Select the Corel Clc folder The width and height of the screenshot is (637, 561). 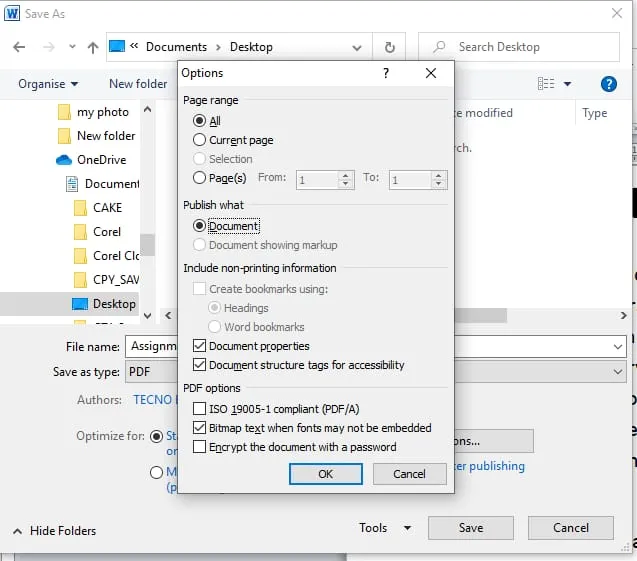106,256
